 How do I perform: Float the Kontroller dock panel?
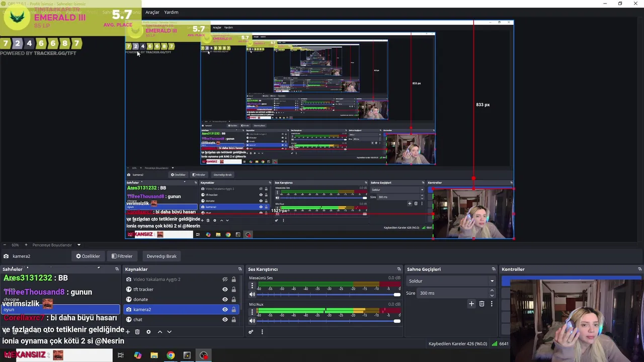tap(639, 269)
